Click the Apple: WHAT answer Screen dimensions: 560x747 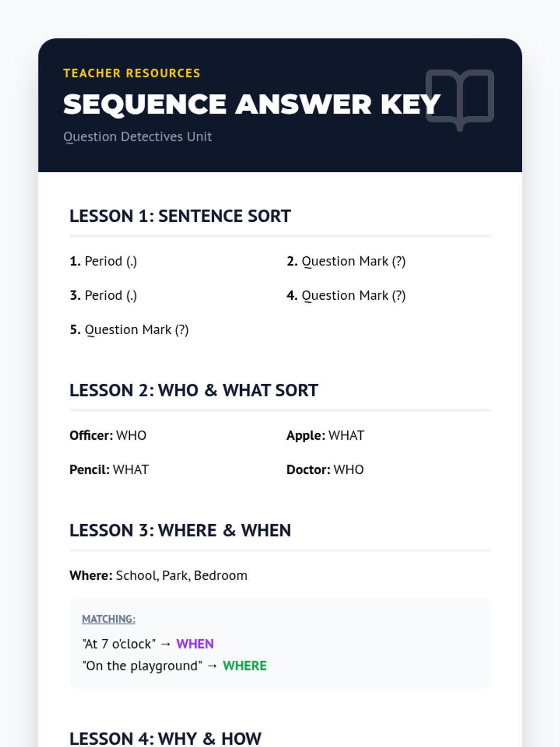pyautogui.click(x=325, y=436)
